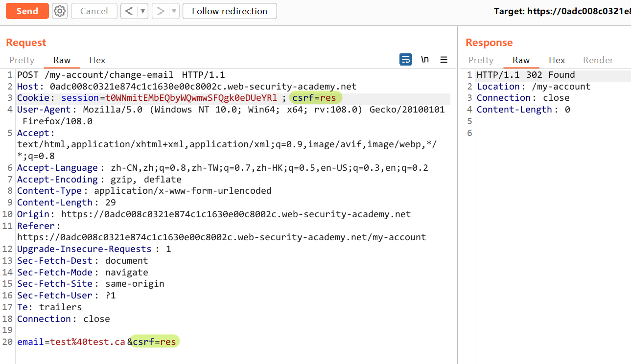Open Request panel hamburger menu
Screen dimensions: 631x364
pyautogui.click(x=444, y=60)
